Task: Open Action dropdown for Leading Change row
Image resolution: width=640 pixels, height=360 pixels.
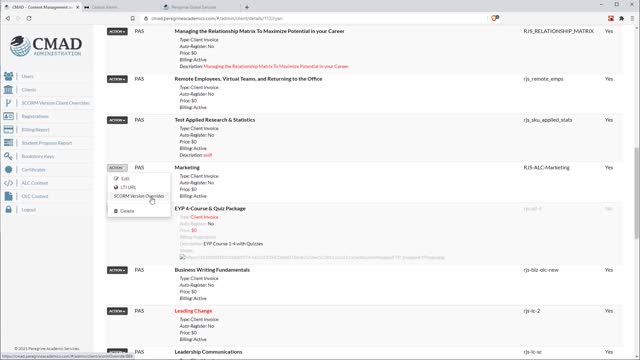Action: coord(117,311)
